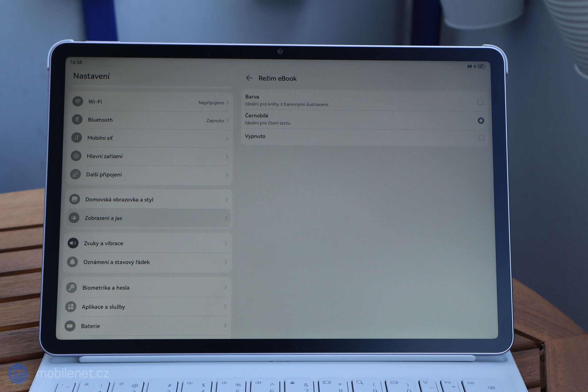This screenshot has width=588, height=392.
Task: Select the Wi-Fi settings icon
Action: pyautogui.click(x=77, y=101)
